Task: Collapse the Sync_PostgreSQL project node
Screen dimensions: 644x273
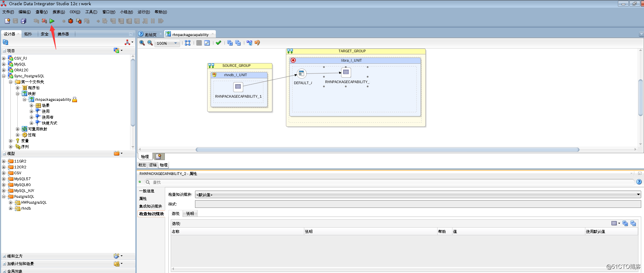Action: click(x=4, y=76)
